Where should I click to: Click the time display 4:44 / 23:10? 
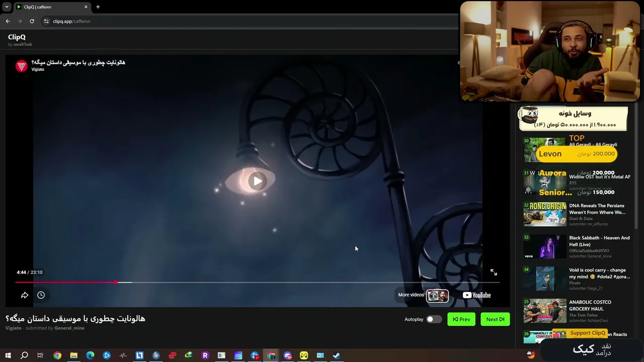tap(29, 272)
